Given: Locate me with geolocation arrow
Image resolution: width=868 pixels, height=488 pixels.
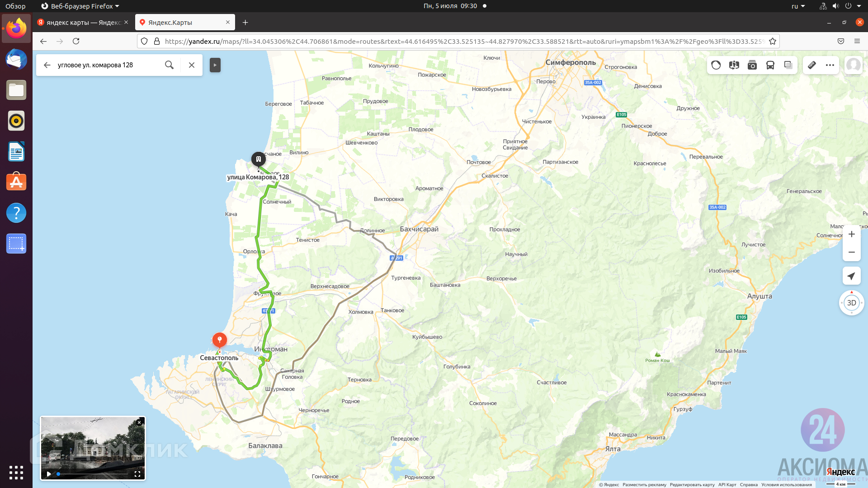Looking at the screenshot, I should point(851,276).
